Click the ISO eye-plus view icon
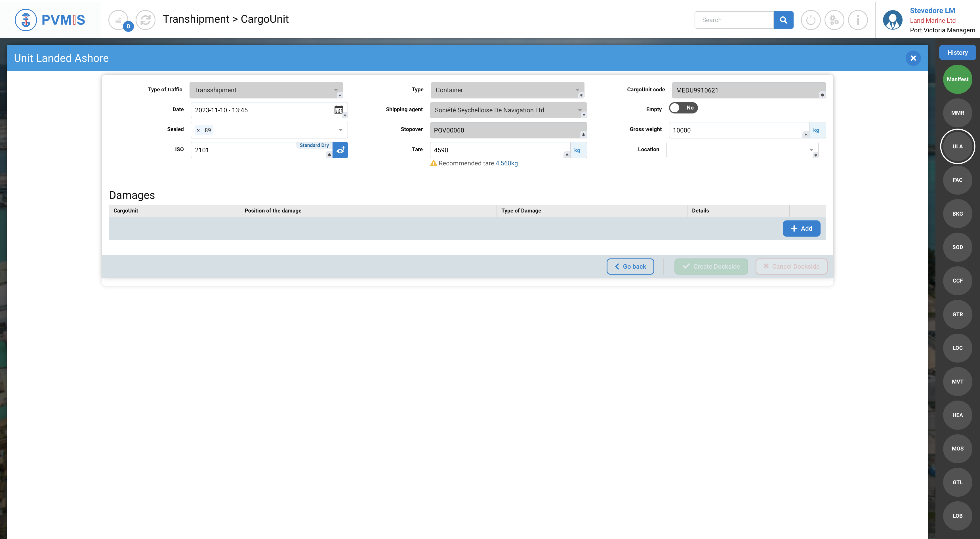Screen dimensions: 980x539 [340, 150]
